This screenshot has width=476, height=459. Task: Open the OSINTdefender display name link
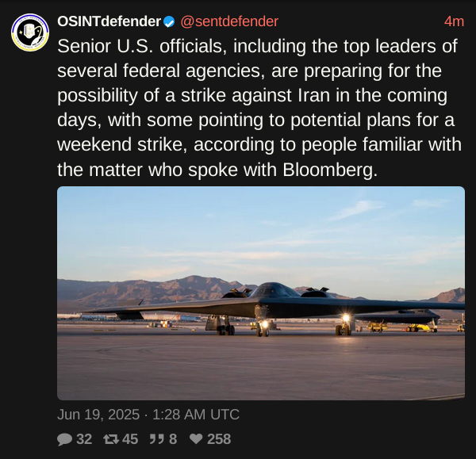[109, 21]
